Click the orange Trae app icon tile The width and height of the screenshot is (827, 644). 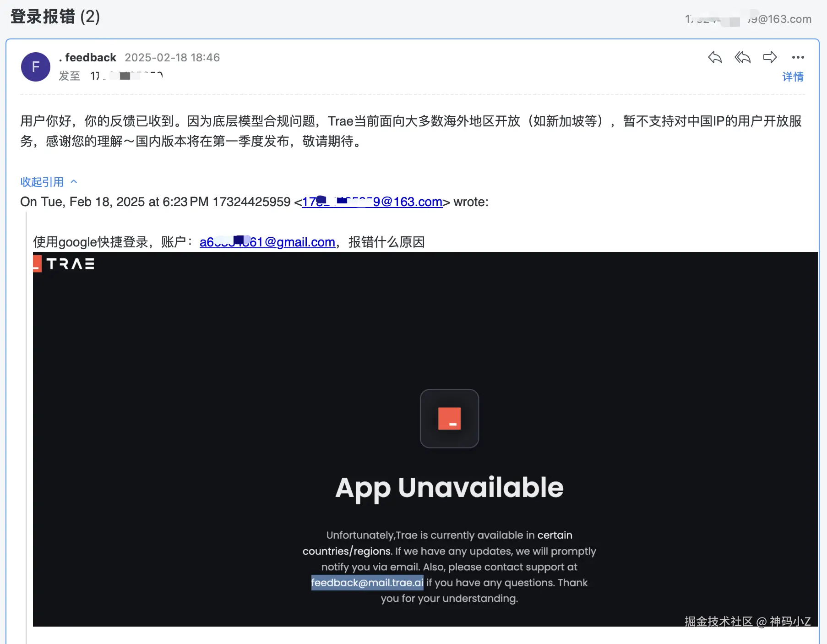coord(449,418)
